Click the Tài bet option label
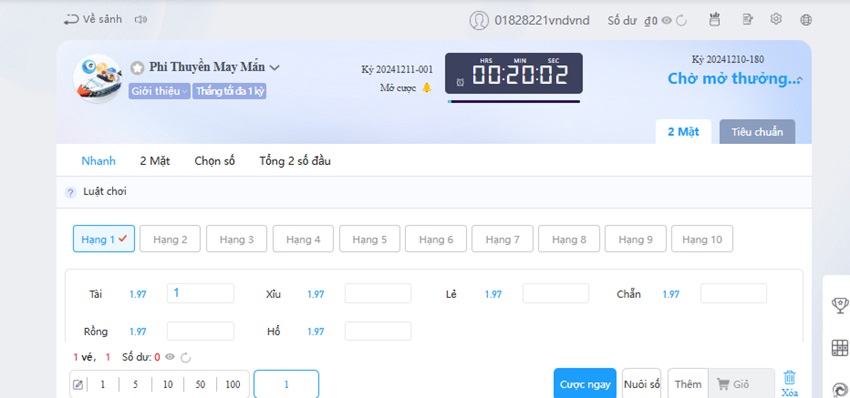This screenshot has height=398, width=850. (96, 294)
